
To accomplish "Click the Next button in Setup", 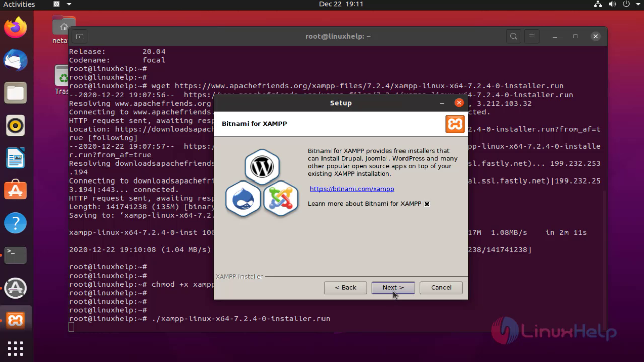I will pos(392,288).
